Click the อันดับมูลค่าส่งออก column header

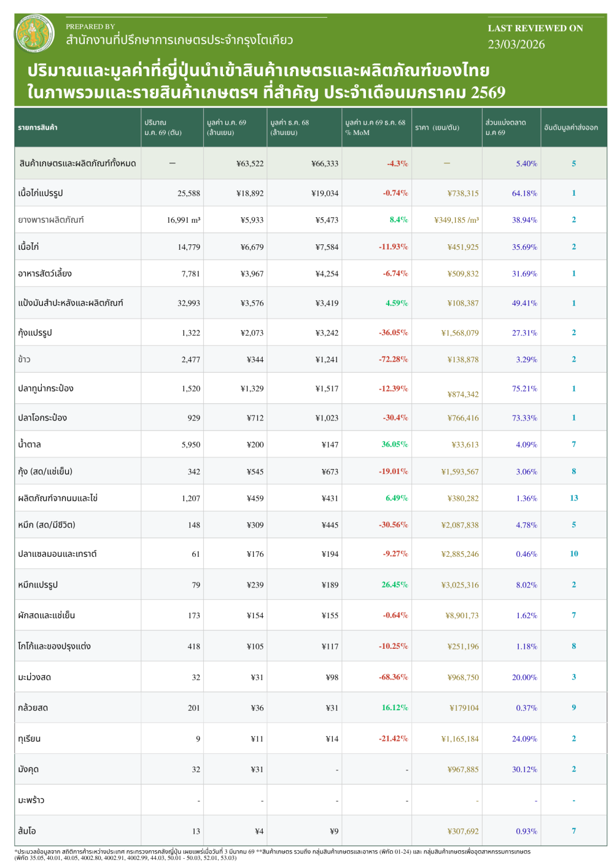click(570, 128)
